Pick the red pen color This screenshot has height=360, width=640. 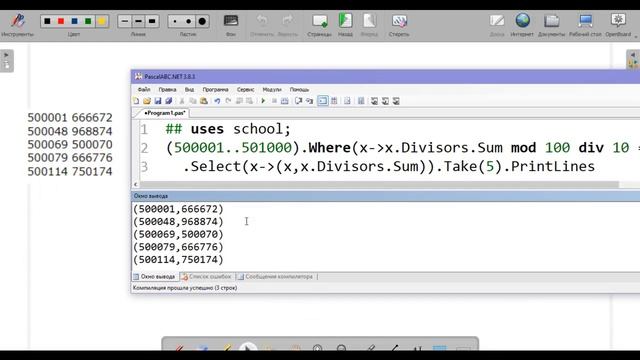61,21
